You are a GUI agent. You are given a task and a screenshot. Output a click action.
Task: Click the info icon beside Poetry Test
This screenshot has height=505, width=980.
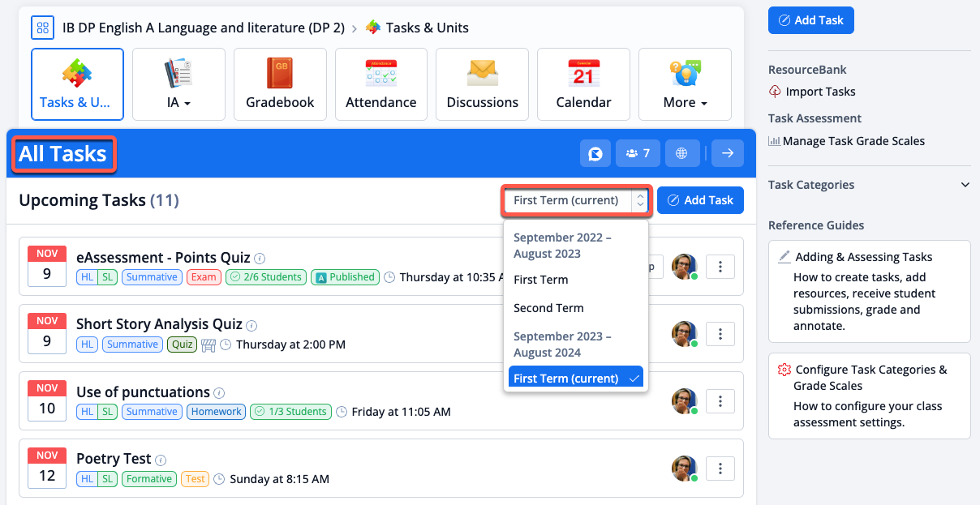(x=161, y=460)
